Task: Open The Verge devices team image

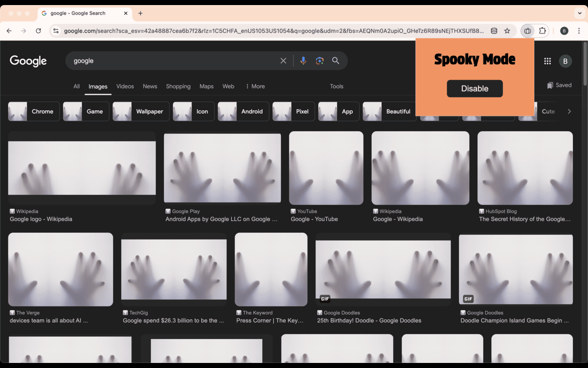Action: pyautogui.click(x=61, y=270)
